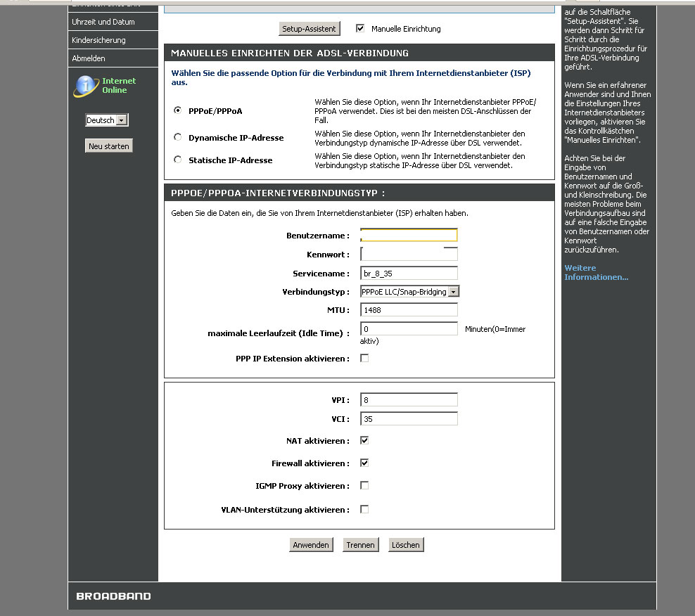695x616 pixels.
Task: Click the Löschen button
Action: pyautogui.click(x=406, y=545)
